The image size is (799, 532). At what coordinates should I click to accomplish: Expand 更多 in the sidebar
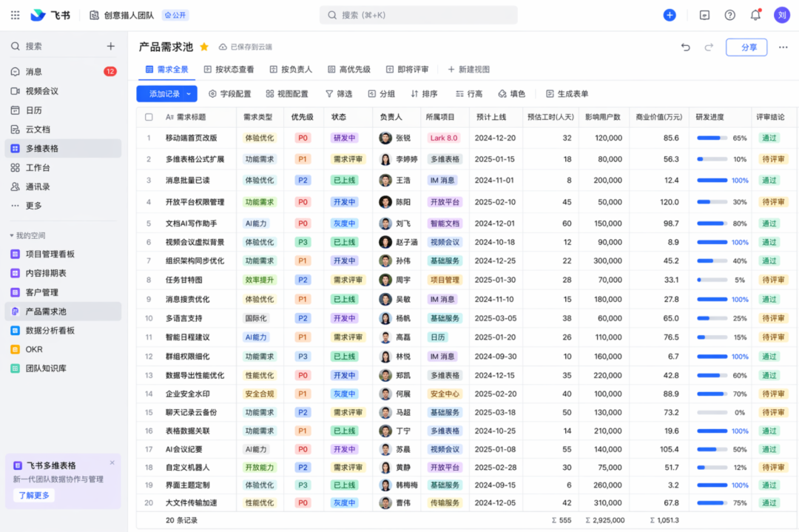(33, 206)
